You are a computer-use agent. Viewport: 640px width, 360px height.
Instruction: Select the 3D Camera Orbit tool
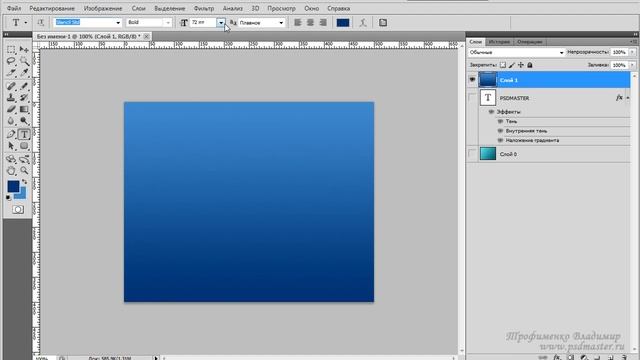point(24,159)
